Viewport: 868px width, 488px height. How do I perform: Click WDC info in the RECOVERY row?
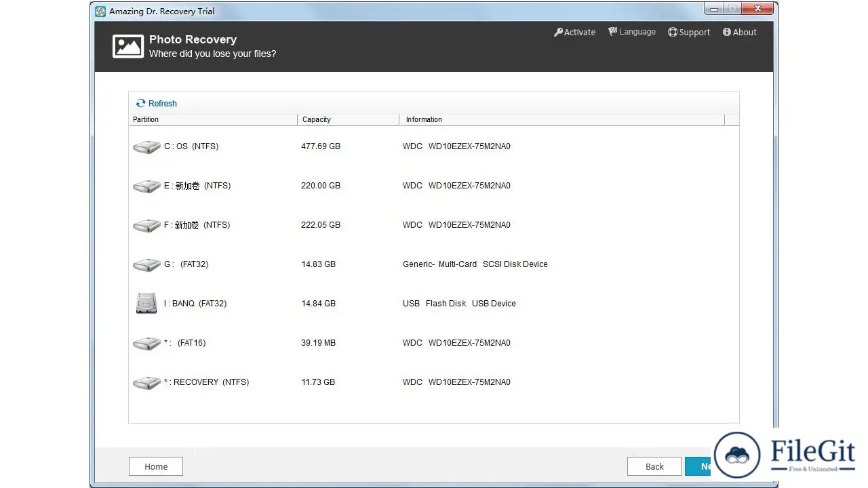pos(456,382)
